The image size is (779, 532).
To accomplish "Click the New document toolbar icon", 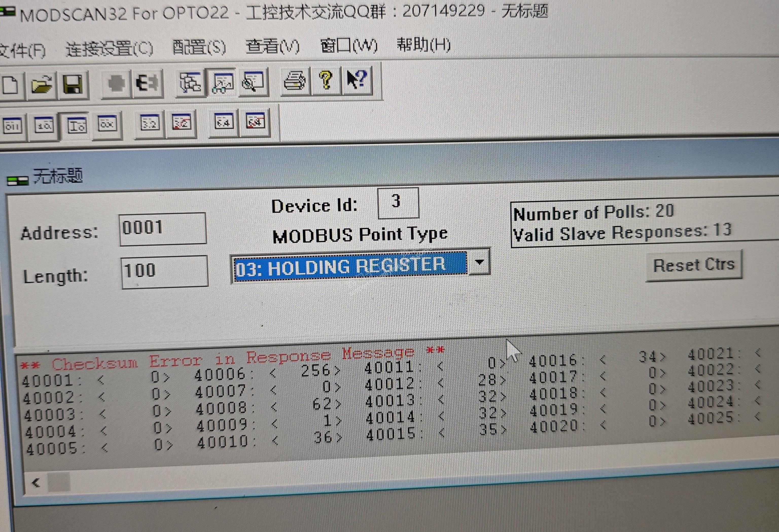I will (x=11, y=85).
